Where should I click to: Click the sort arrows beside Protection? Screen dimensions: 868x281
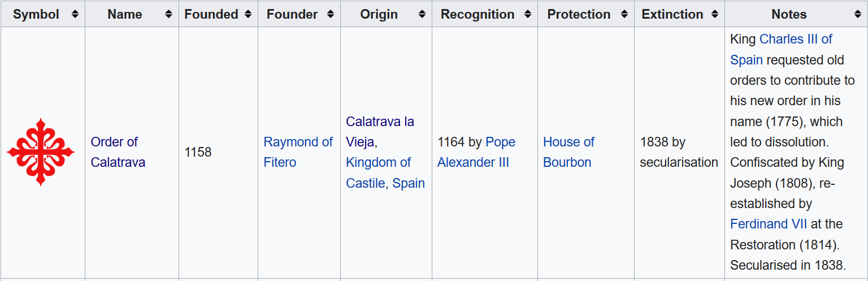[x=624, y=14]
